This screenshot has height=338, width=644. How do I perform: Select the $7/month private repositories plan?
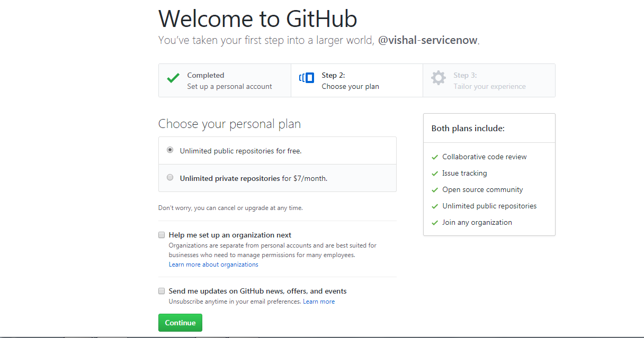click(x=170, y=178)
